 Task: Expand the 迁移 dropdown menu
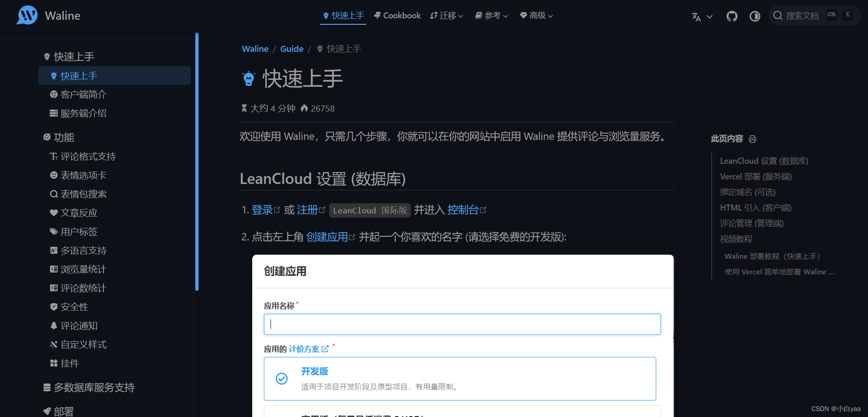tap(446, 15)
